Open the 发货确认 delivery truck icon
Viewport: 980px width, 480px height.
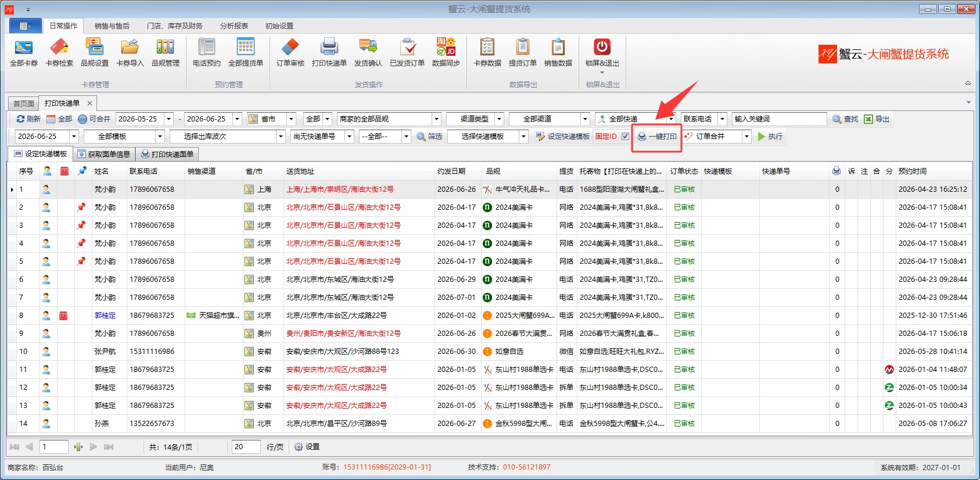[x=368, y=52]
